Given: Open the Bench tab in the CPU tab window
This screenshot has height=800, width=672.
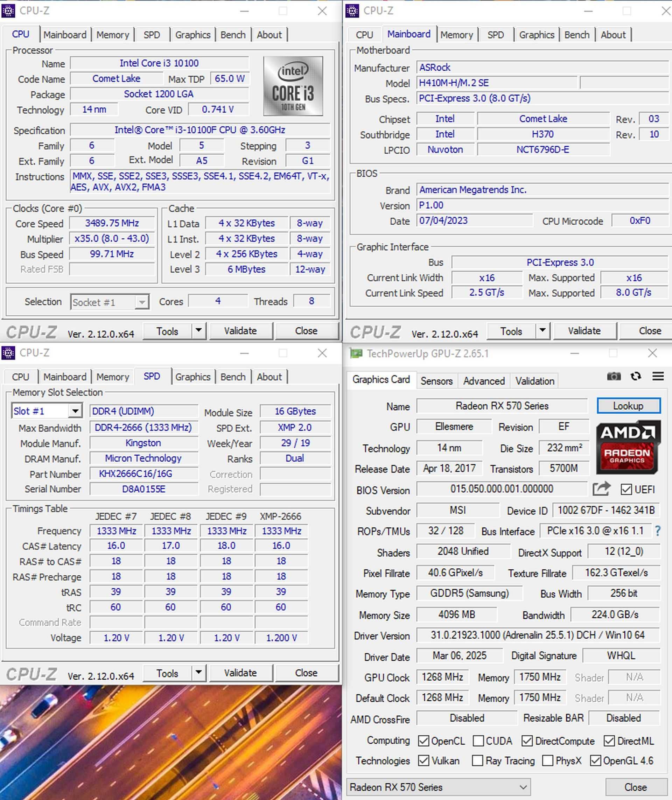Looking at the screenshot, I should coord(233,35).
